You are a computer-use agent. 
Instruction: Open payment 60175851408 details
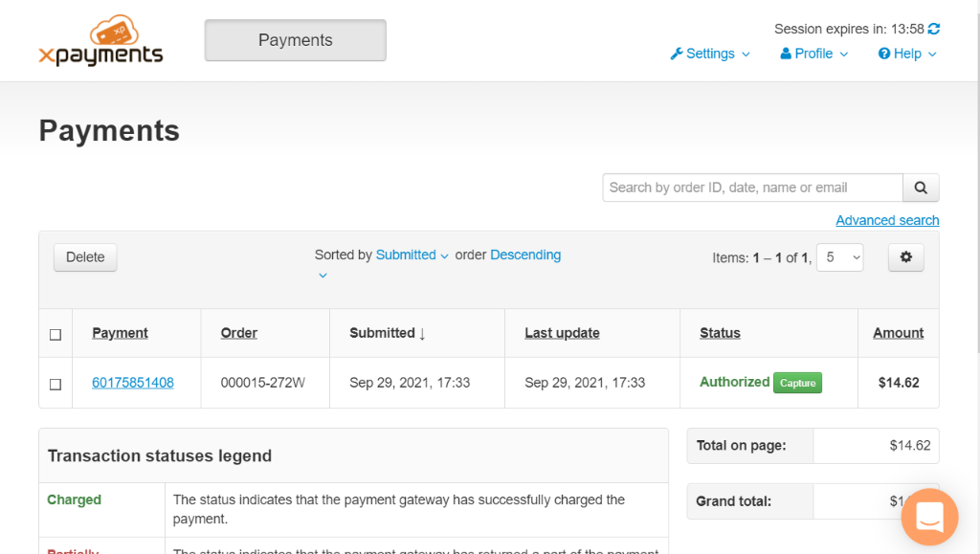[132, 382]
